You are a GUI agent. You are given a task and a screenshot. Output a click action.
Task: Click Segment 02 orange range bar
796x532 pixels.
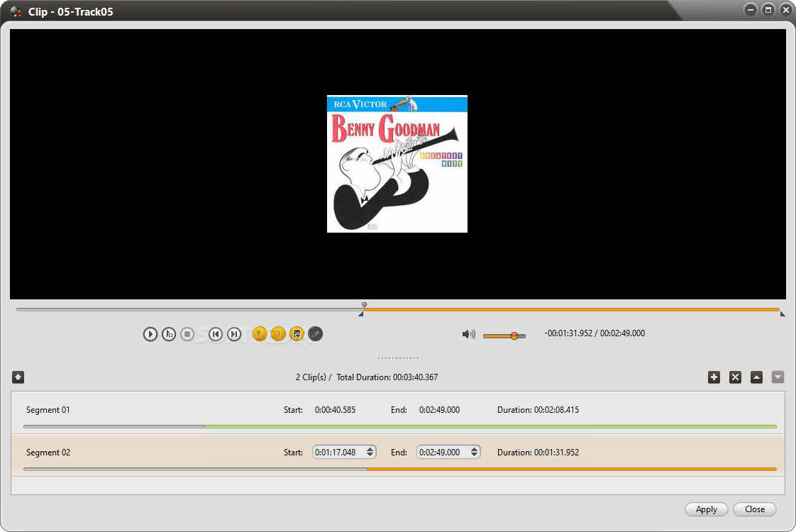572,469
